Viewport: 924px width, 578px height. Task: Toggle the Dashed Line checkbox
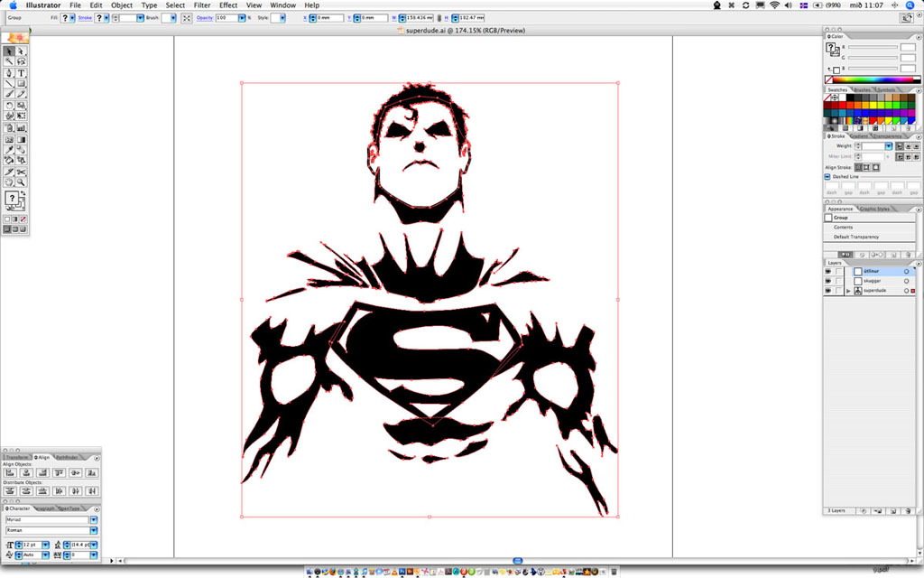click(827, 176)
